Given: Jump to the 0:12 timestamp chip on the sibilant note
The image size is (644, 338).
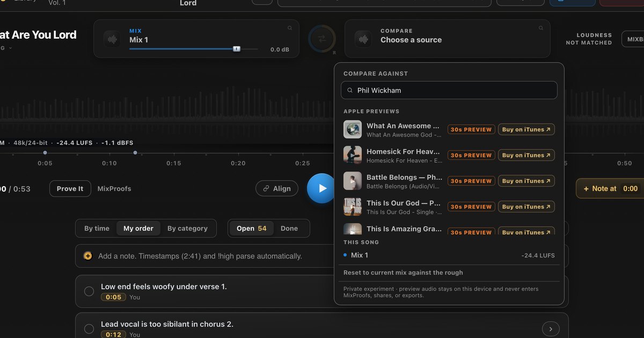Looking at the screenshot, I should tap(113, 334).
